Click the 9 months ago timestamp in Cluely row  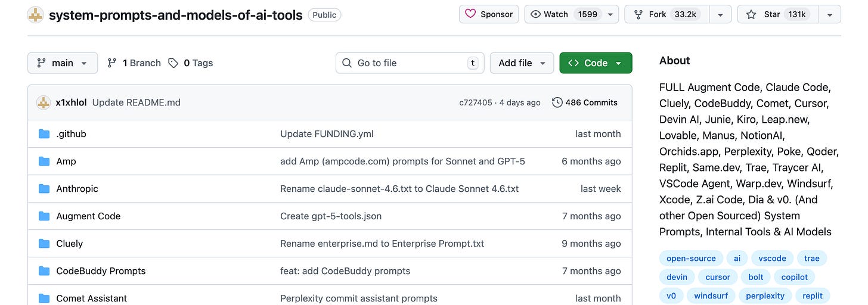pyautogui.click(x=591, y=243)
